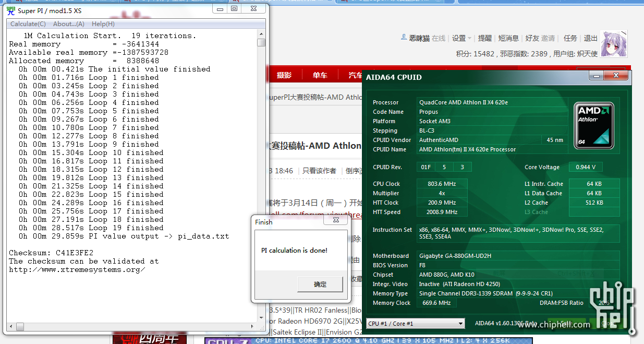This screenshot has width=644, height=344.
Task: Click the 'PI calculation is done!' message
Action: [x=294, y=251]
